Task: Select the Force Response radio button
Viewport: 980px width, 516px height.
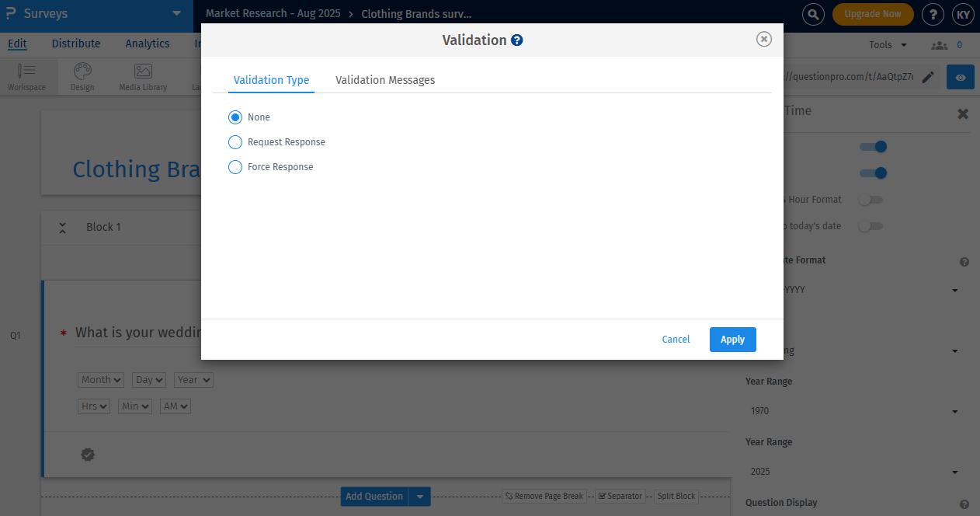Action: (x=235, y=167)
